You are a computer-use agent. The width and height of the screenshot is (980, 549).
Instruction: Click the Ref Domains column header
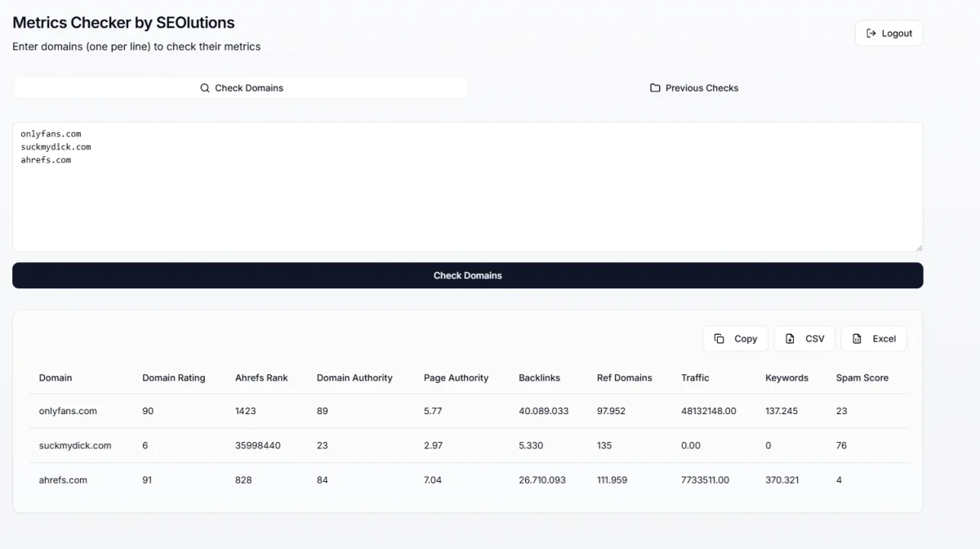pos(624,378)
